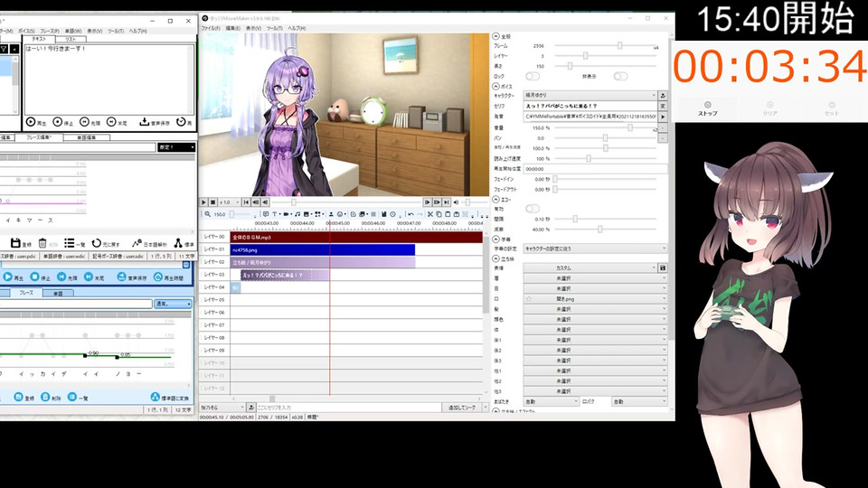Play the voice file with play button
Screen dimensions: 868x488
point(663,117)
